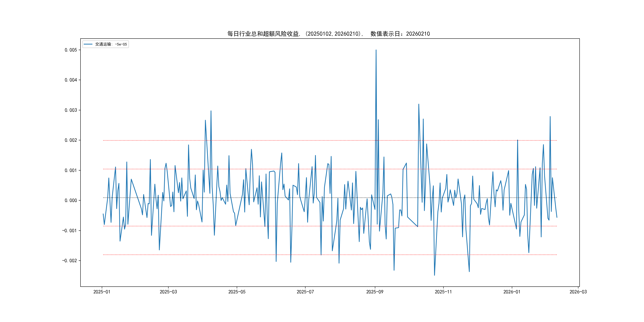Click the blue line sample in legend
644x322 pixels.
88,44
